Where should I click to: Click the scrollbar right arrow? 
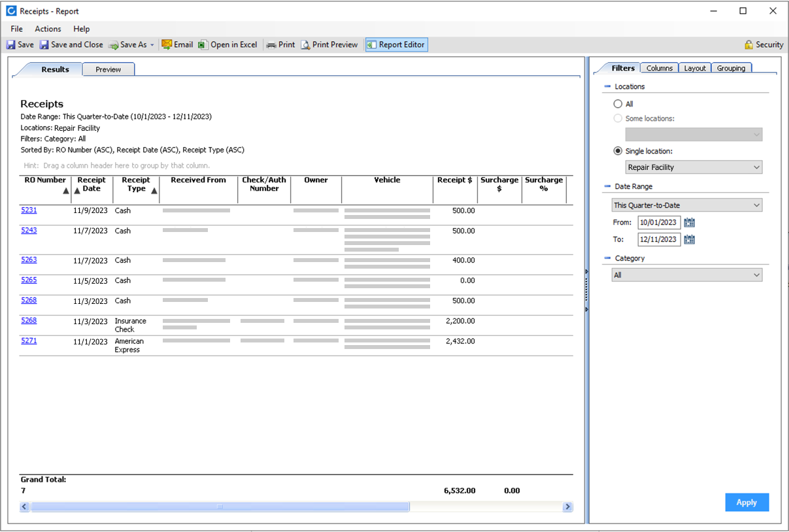click(567, 507)
